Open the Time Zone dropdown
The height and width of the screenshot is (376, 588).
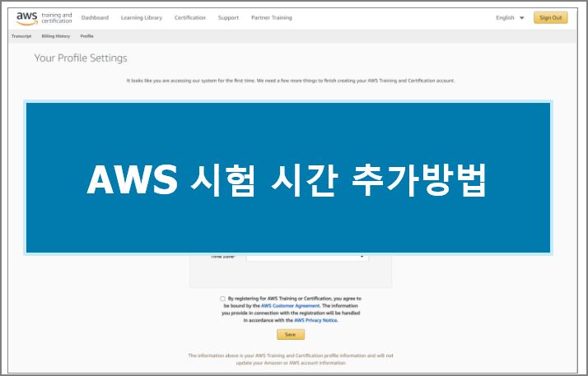pyautogui.click(x=307, y=257)
